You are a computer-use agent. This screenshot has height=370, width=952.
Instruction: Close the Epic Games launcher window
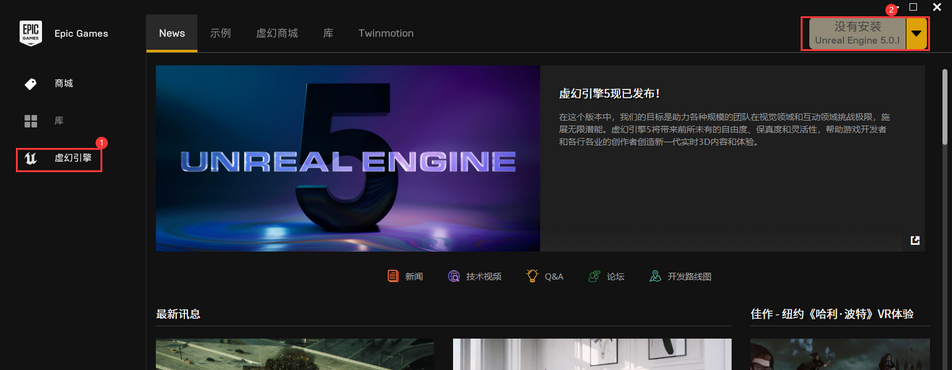click(x=936, y=7)
